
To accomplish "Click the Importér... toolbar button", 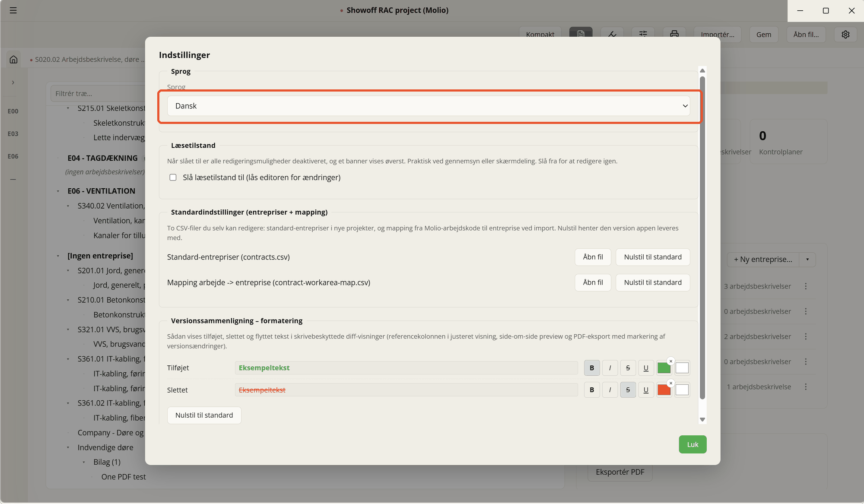I will point(718,35).
